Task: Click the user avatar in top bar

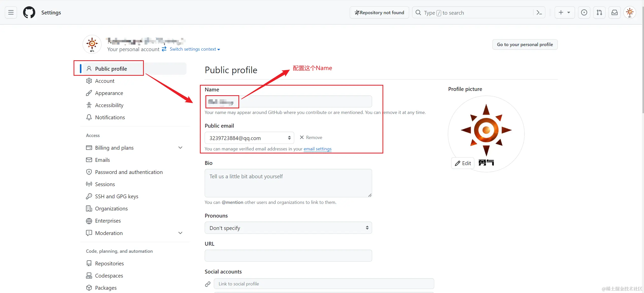Action: click(630, 12)
